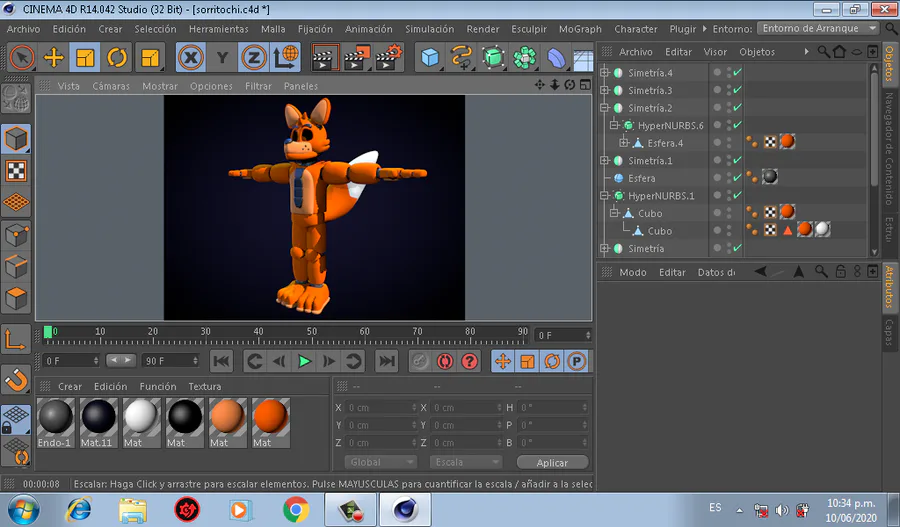The height and width of the screenshot is (527, 900).
Task: Select Texture mode checkerboard icon
Action: pos(16,171)
